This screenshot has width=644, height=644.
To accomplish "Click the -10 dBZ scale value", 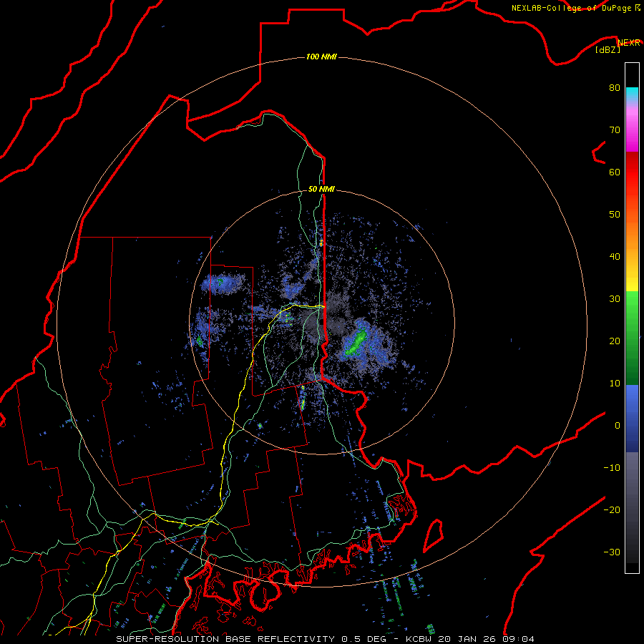I will (612, 468).
